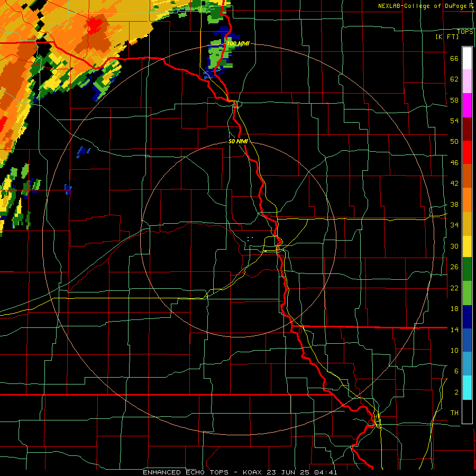Viewport: 476px width, 476px height.
Task: Pick the dark orange legend swatch
Action: (x=467, y=176)
